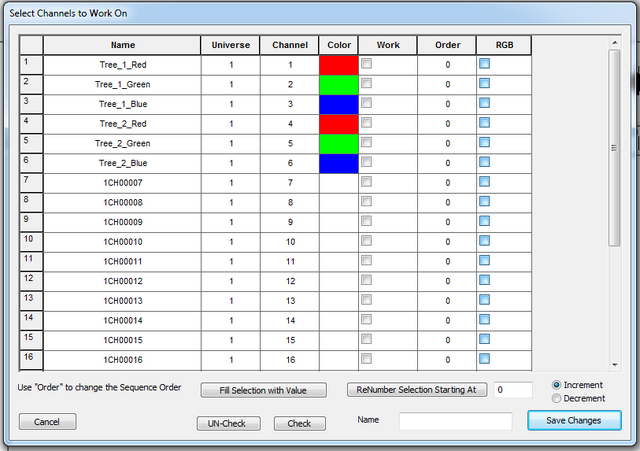
Task: Click the renumber starting value field
Action: point(513,390)
